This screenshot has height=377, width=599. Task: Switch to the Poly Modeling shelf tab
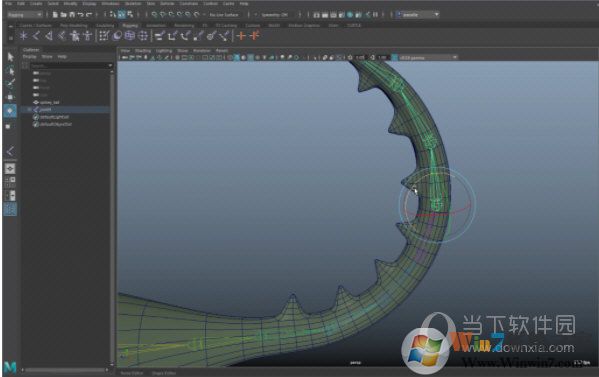pyautogui.click(x=74, y=26)
